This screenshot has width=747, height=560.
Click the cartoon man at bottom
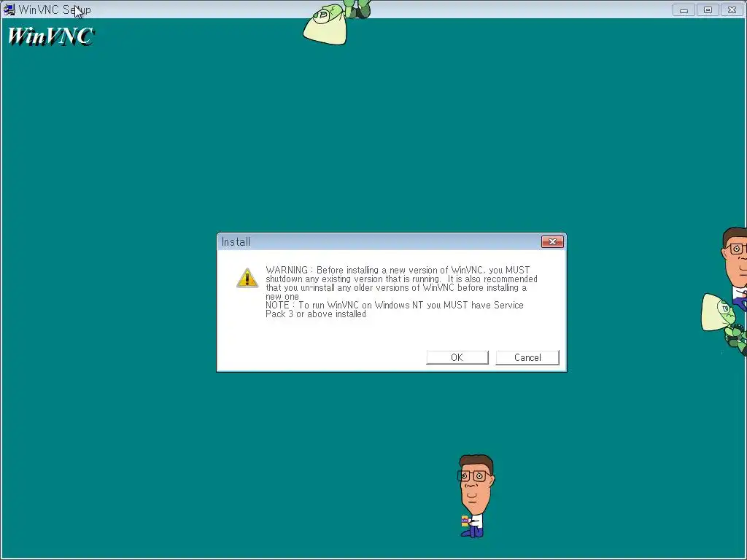click(475, 496)
